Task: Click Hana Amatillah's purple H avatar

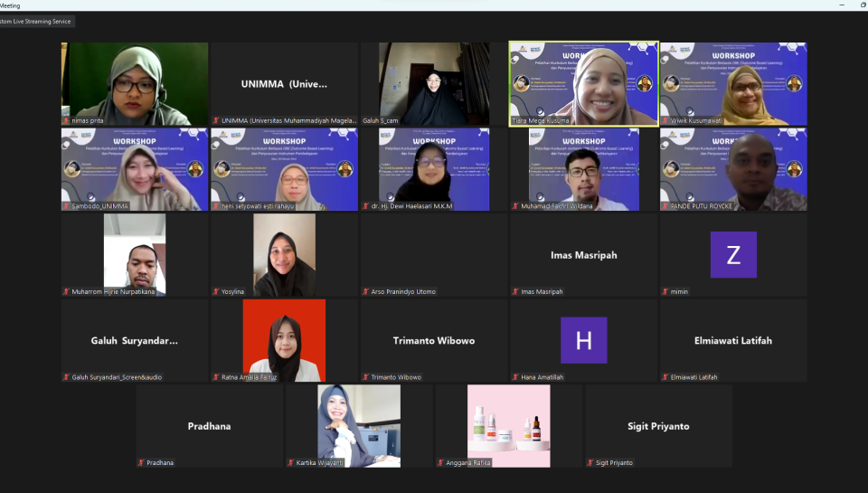Action: (x=583, y=340)
